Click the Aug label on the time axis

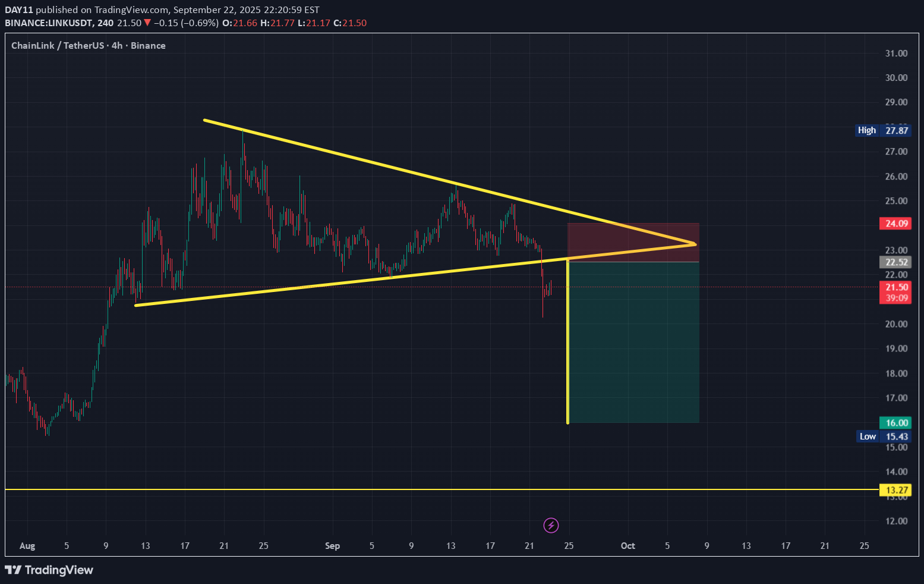click(27, 546)
